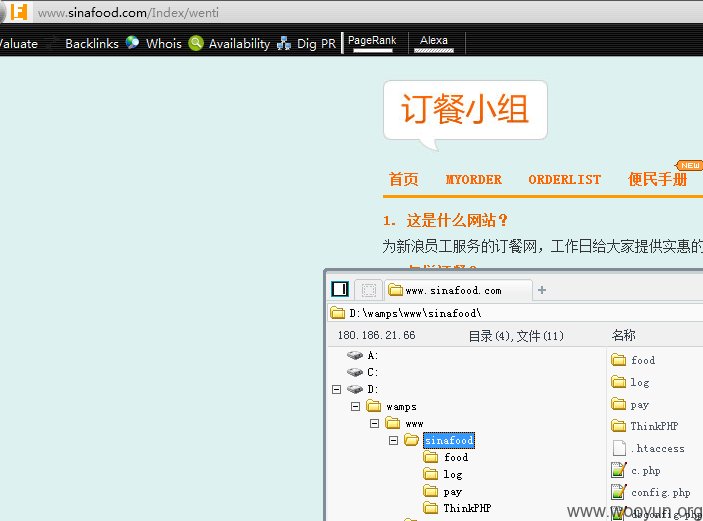The width and height of the screenshot is (703, 521).
Task: Open Backlinks in the SEO toolbar
Action: pos(91,43)
